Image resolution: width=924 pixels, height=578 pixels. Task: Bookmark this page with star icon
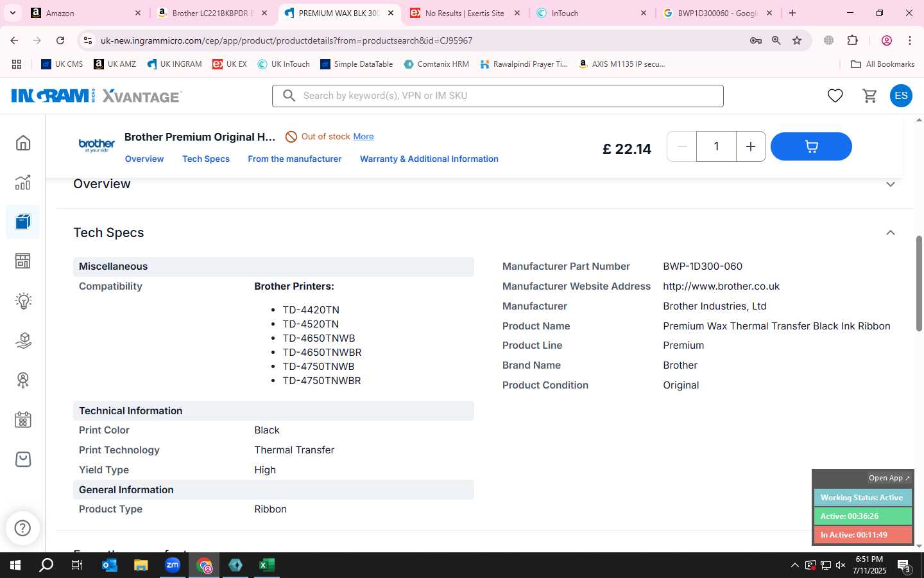[x=797, y=40]
